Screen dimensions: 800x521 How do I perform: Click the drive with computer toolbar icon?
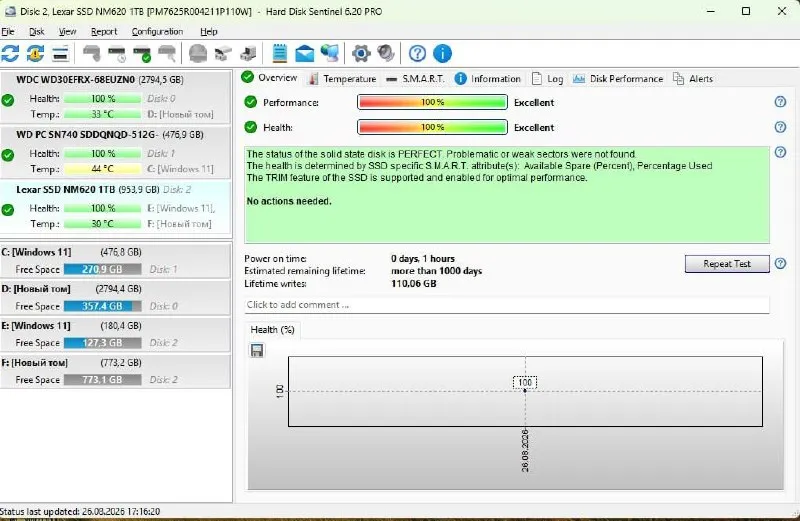(x=248, y=54)
